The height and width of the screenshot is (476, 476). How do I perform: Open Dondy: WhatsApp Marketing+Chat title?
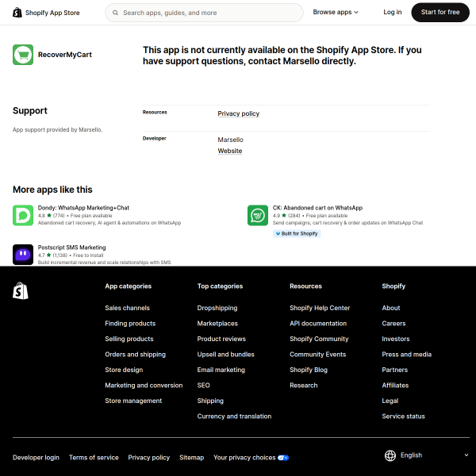pyautogui.click(x=83, y=208)
